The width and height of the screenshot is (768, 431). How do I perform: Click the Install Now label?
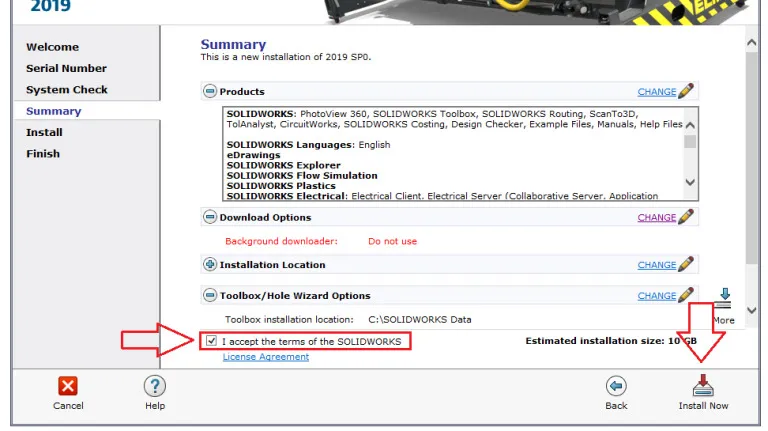click(703, 406)
